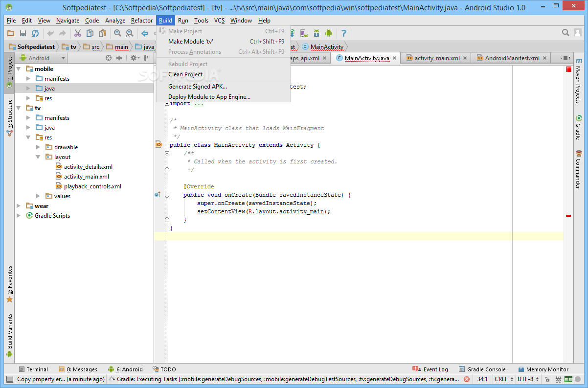Change the CRLF line separator
Screen dimensions: 588x388
(503, 379)
